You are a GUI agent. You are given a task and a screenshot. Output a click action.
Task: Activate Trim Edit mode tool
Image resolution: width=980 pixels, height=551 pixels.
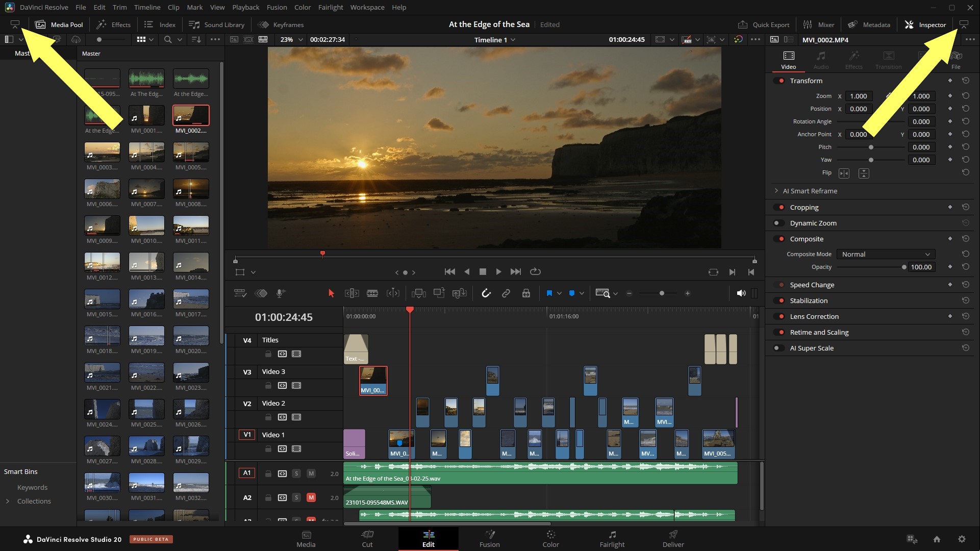point(352,293)
